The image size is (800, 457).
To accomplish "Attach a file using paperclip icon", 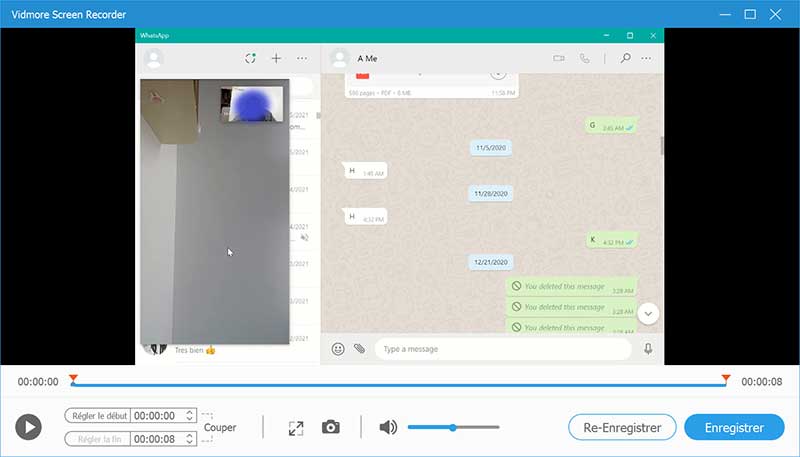I will pos(359,349).
